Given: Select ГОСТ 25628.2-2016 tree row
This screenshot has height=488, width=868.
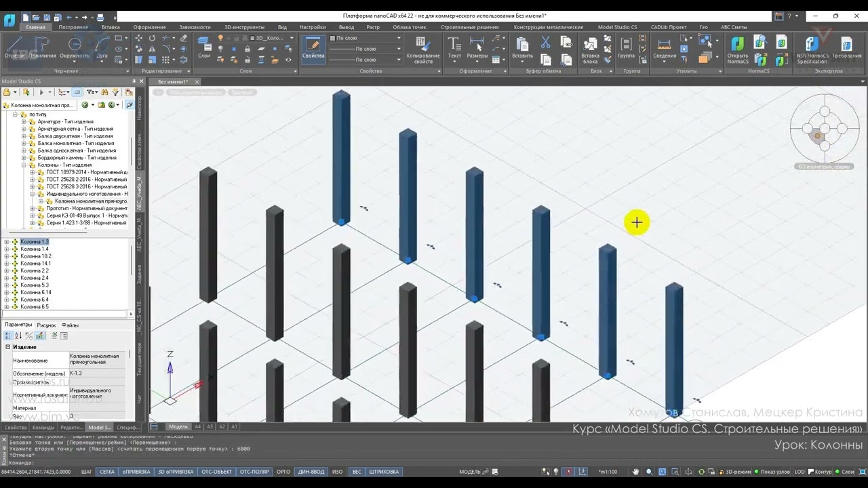Looking at the screenshot, I should 81,180.
